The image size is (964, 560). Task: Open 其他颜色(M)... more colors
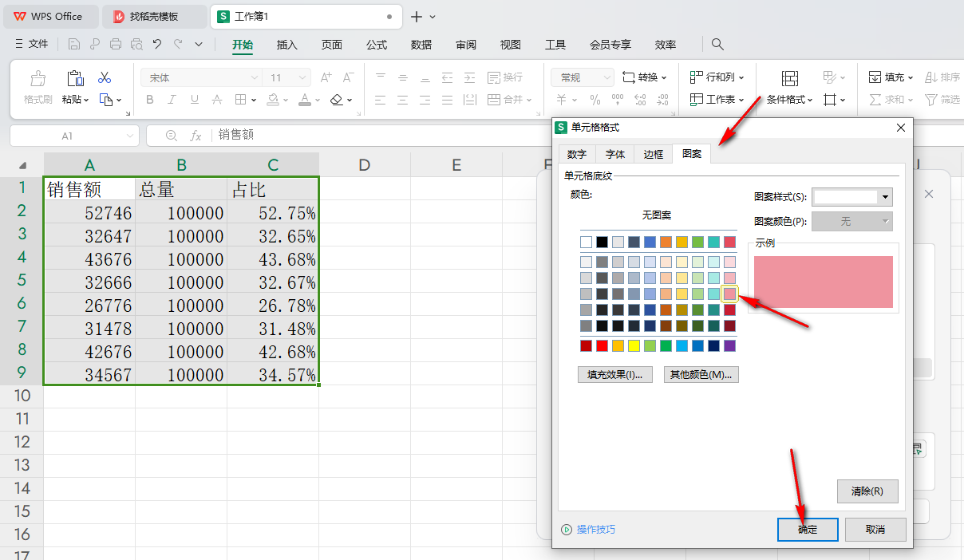tap(701, 374)
